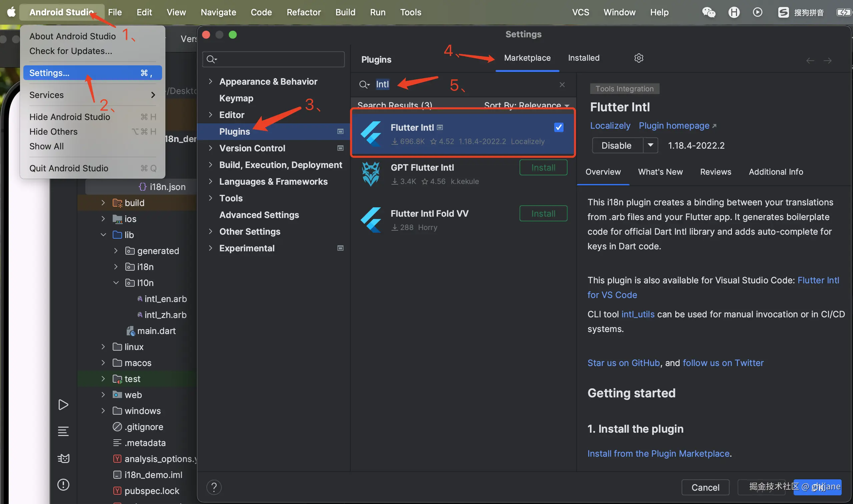This screenshot has width=853, height=504.
Task: Click the plugins gear settings icon
Action: click(x=639, y=58)
